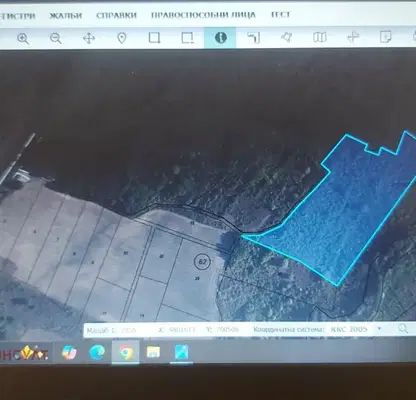Image resolution: width=416 pixels, height=400 pixels.
Task: Open the СПРАВКИ menu
Action: coord(116,15)
